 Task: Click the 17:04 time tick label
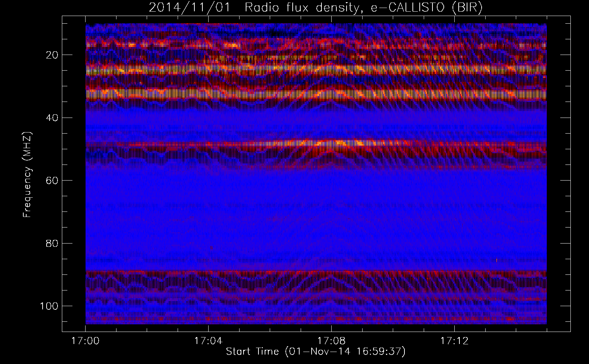(x=209, y=341)
